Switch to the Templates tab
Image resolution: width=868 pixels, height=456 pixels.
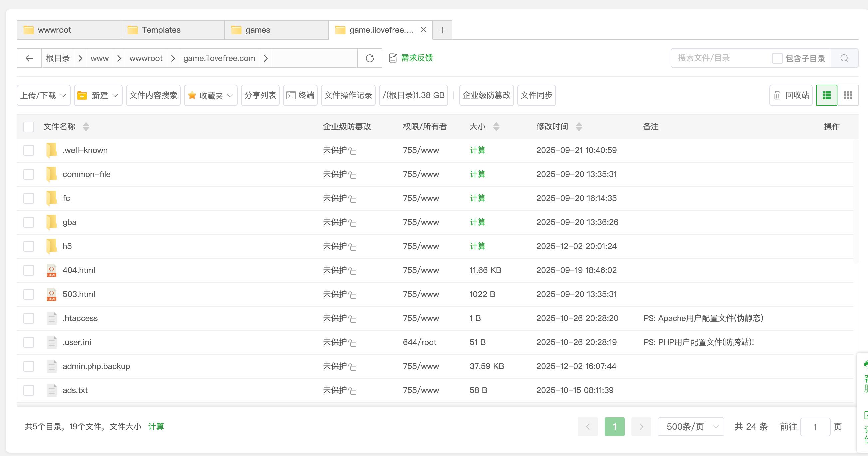click(x=173, y=30)
